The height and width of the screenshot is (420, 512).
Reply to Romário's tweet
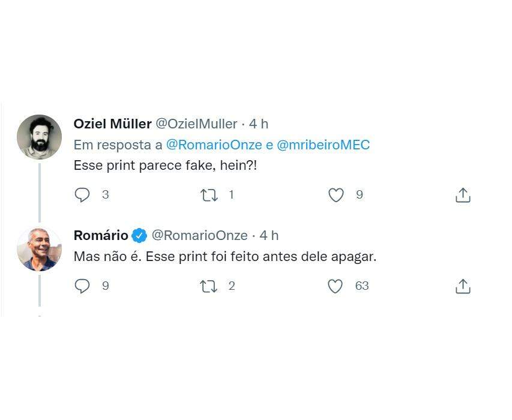click(x=82, y=286)
